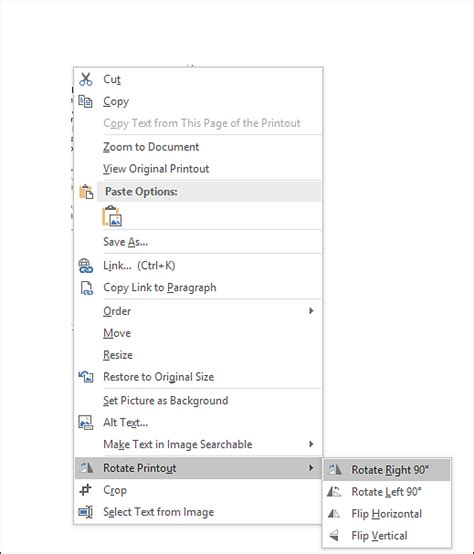Click the Link globe chain icon

[x=85, y=266]
